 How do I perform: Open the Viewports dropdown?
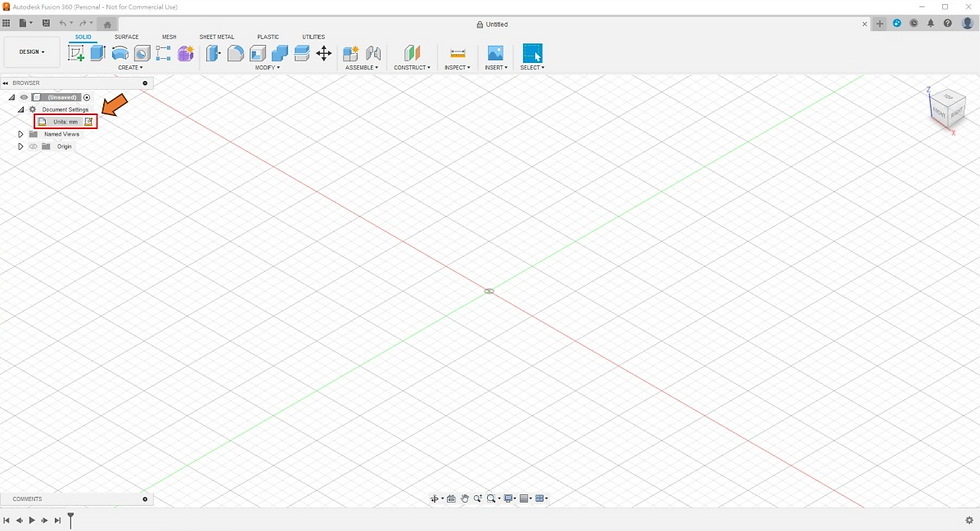[541, 499]
